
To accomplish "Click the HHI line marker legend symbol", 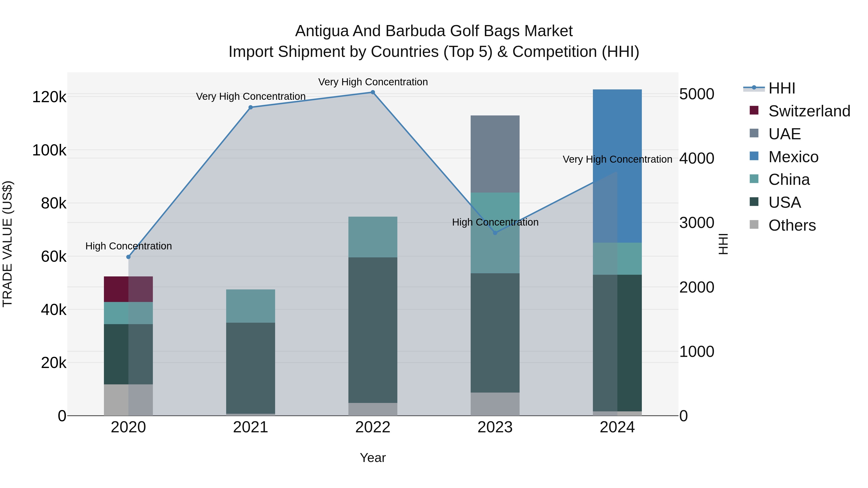I will [x=754, y=88].
